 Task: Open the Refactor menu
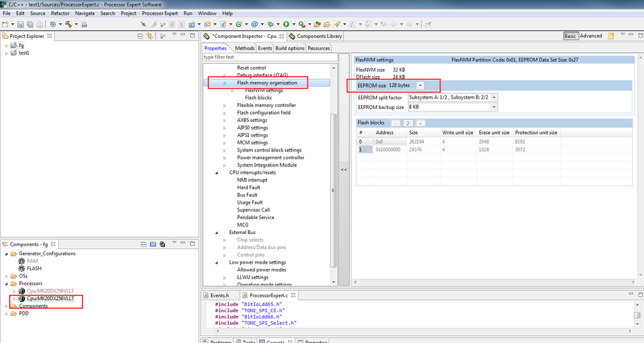click(60, 13)
